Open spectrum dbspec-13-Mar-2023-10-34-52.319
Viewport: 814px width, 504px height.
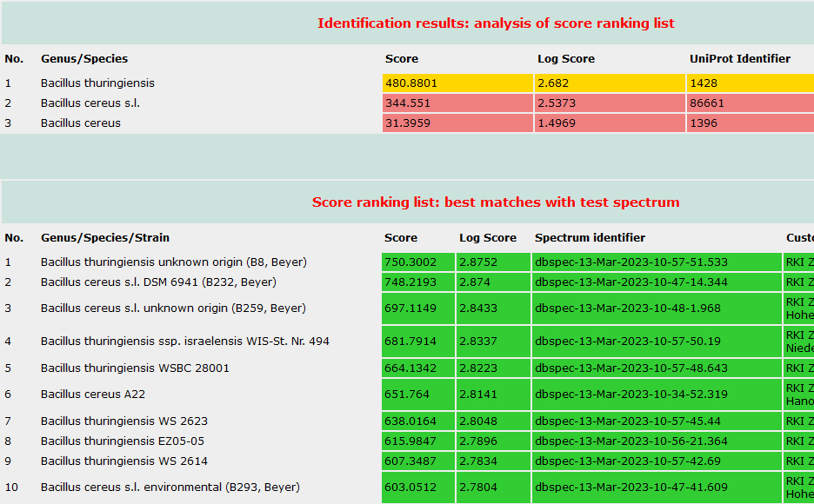tap(631, 395)
